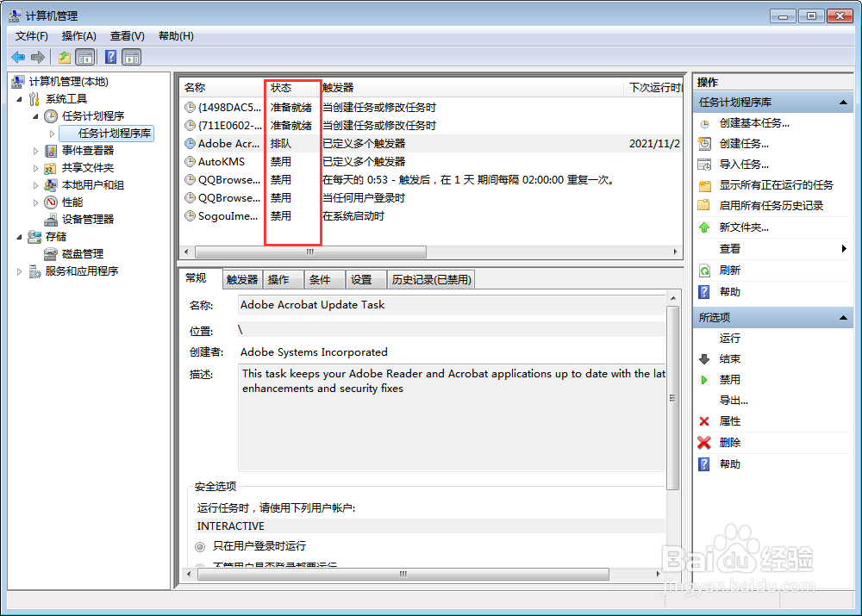Image resolution: width=862 pixels, height=616 pixels.
Task: Toggle the action pane toolbar icon
Action: 132,57
